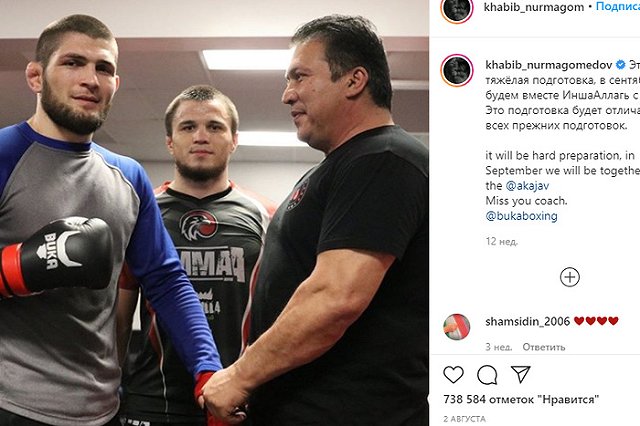
Task: Open the header username khabib_nurmagom
Action: (x=534, y=7)
